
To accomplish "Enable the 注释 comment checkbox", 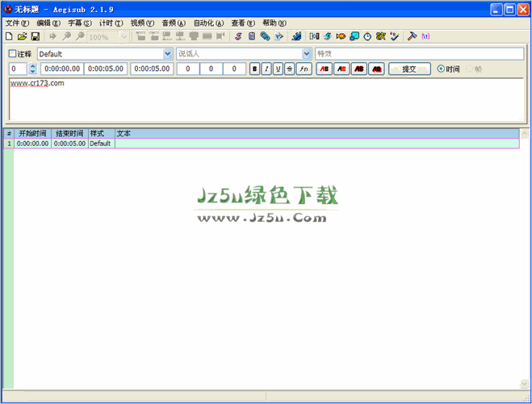I will (13, 53).
